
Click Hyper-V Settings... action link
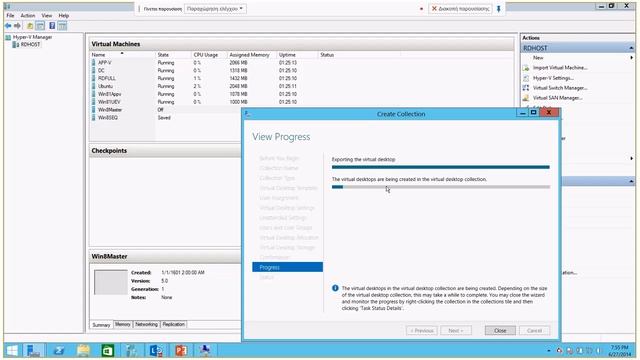click(553, 78)
